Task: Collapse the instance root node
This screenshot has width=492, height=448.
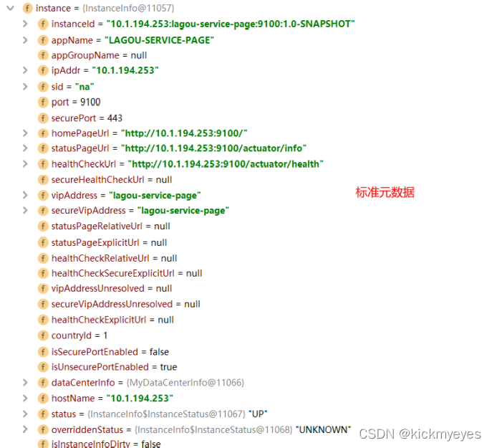Action: point(10,8)
